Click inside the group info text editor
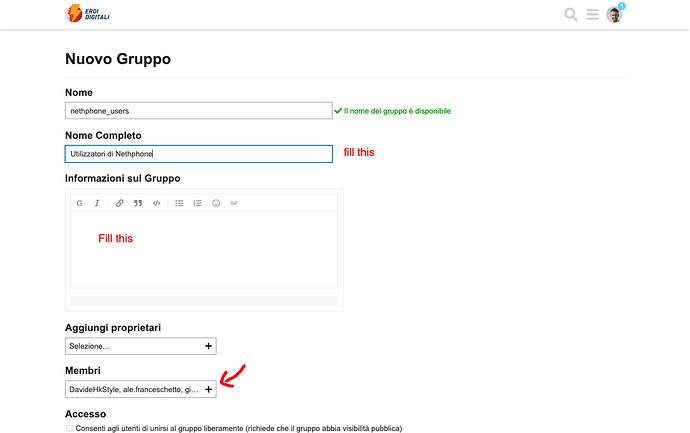This screenshot has width=690, height=433. coord(204,250)
